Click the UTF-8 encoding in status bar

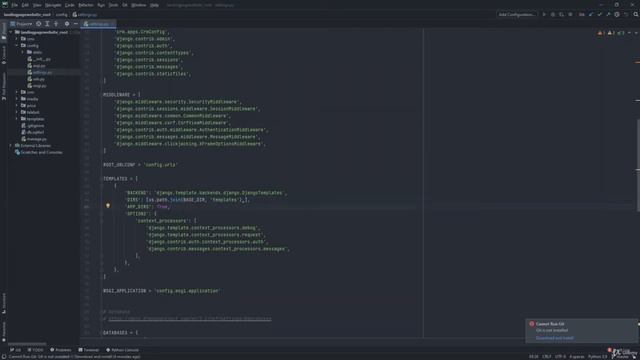(560, 357)
